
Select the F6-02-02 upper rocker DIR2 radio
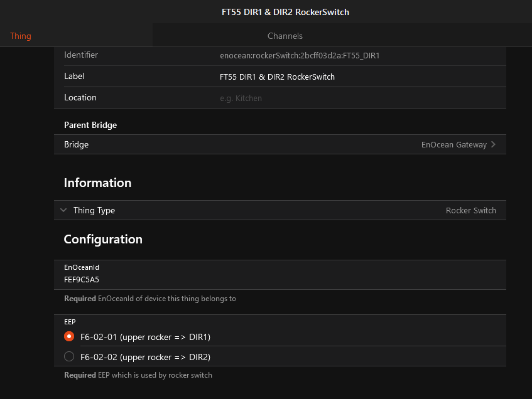point(69,357)
